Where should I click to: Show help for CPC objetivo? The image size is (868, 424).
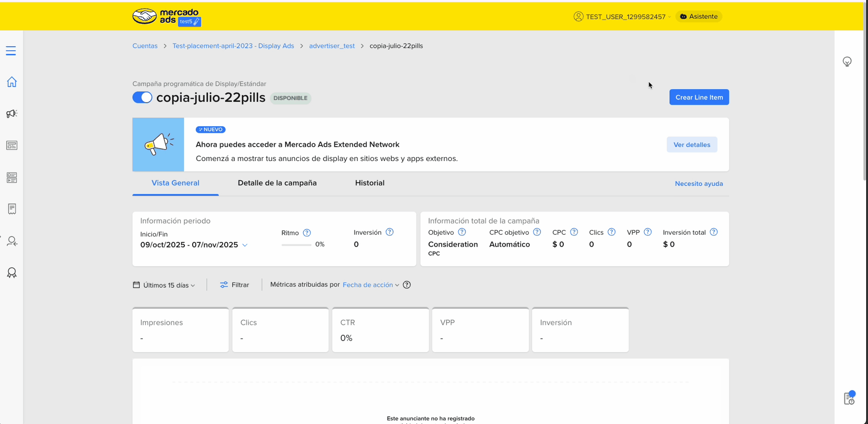click(x=537, y=232)
